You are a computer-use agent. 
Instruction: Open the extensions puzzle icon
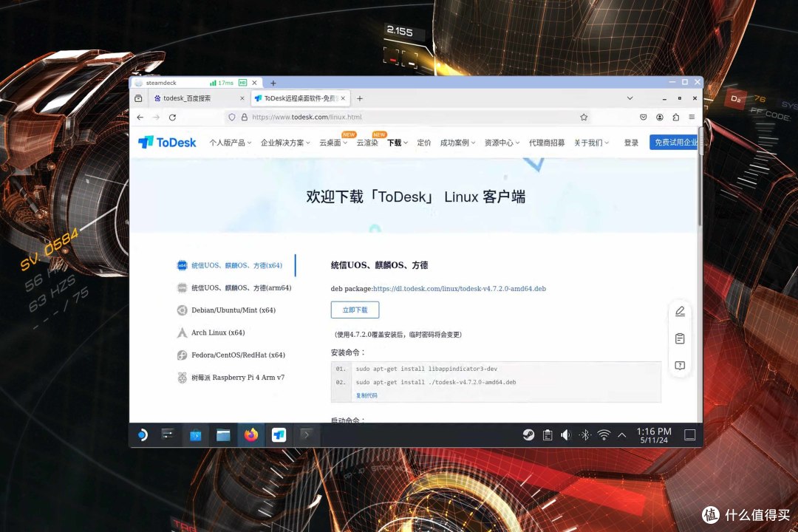[x=676, y=117]
